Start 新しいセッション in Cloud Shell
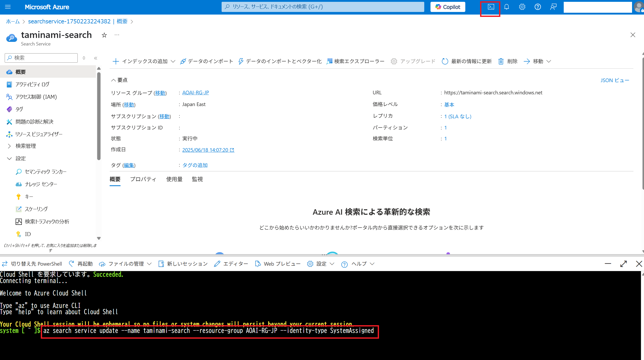Image resolution: width=644 pixels, height=360 pixels. (183, 264)
